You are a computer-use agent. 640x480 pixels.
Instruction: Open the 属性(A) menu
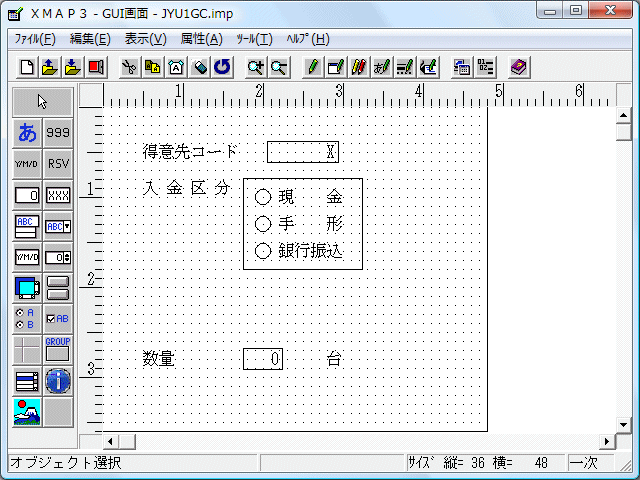click(202, 39)
